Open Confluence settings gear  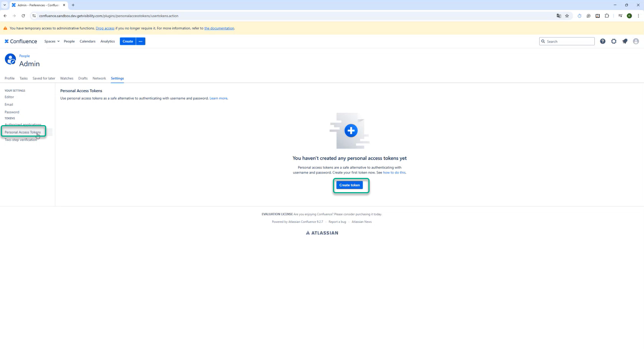coord(614,41)
